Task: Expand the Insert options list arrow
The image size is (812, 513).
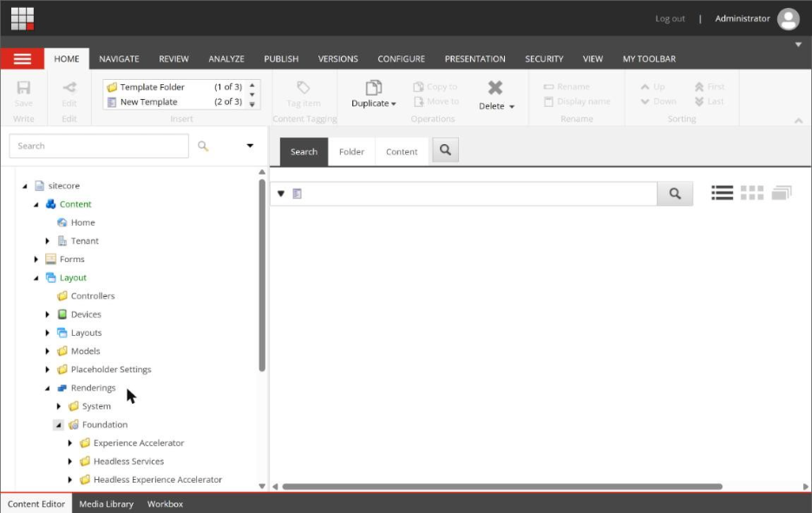Action: click(252, 105)
